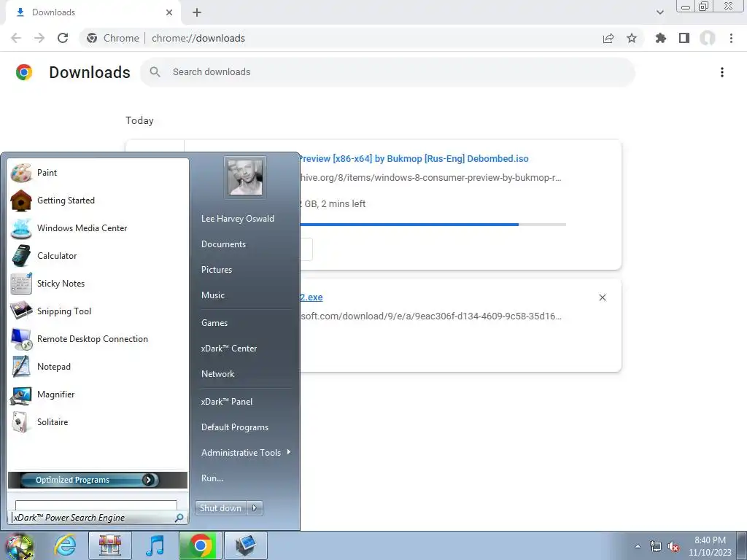Open the Shut down options arrow
This screenshot has width=747, height=560.
(x=255, y=508)
